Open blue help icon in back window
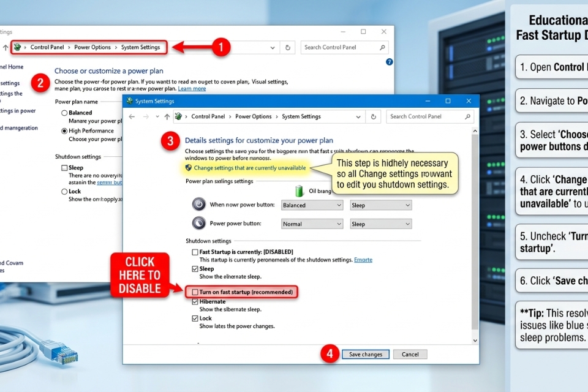Screen dimensions: 588x392 390,62
